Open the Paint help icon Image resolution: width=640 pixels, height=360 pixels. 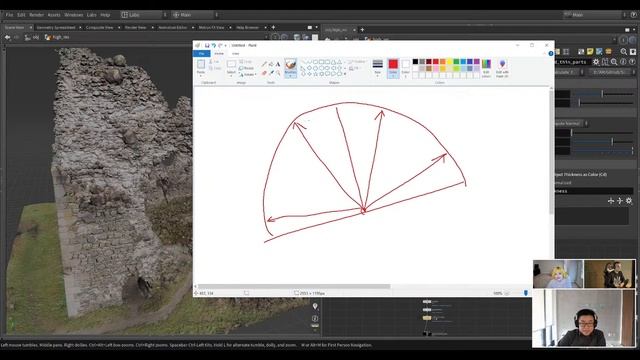[551, 53]
